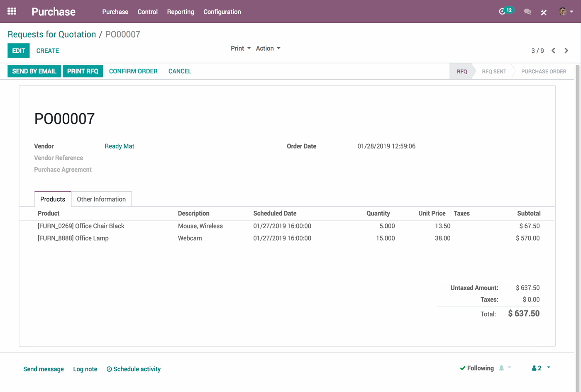
Task: Open the Discuss chat bubble
Action: click(527, 11)
